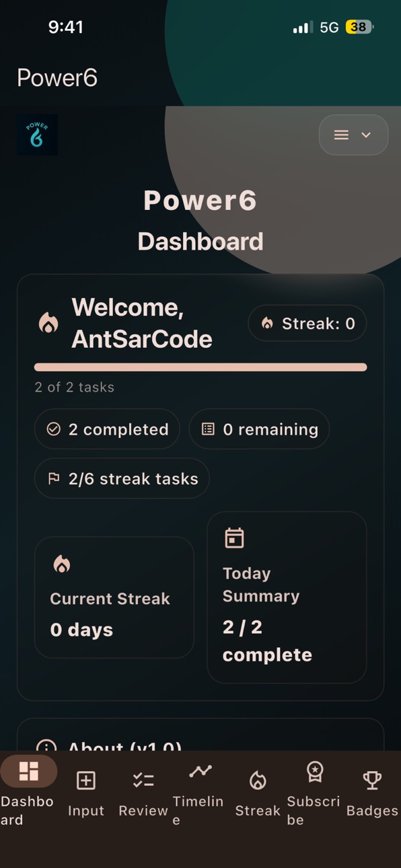Click the task progress bar
The image size is (401, 868).
tap(200, 367)
